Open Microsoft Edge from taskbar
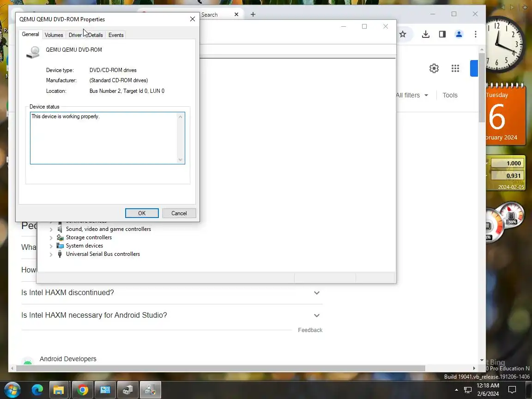This screenshot has height=399, width=532. coord(37,390)
